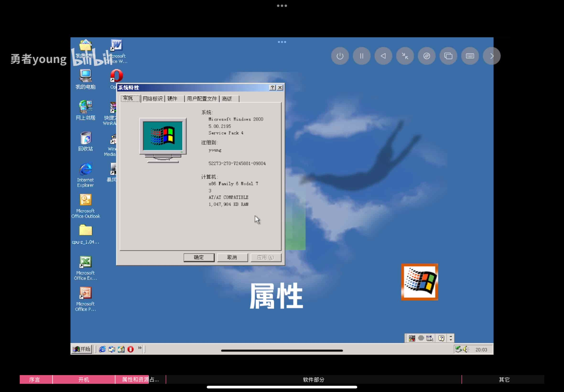Open Network Neighborhood (网上邻居) desktop icon
This screenshot has width=564, height=392.
pyautogui.click(x=86, y=110)
